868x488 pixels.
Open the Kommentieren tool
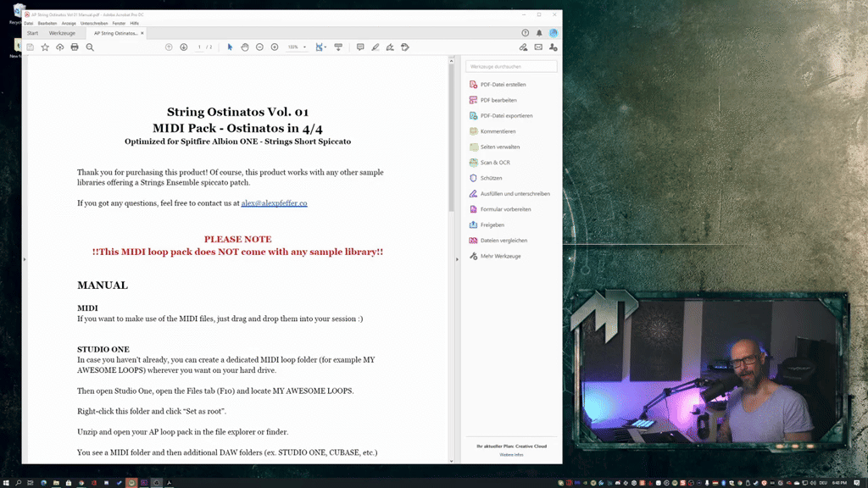point(492,131)
